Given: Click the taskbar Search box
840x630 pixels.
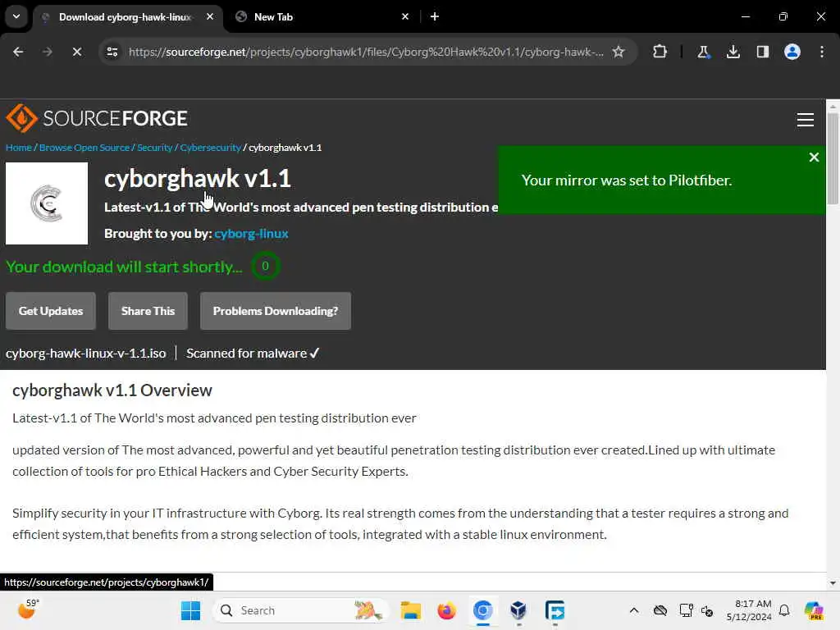Looking at the screenshot, I should (x=301, y=610).
